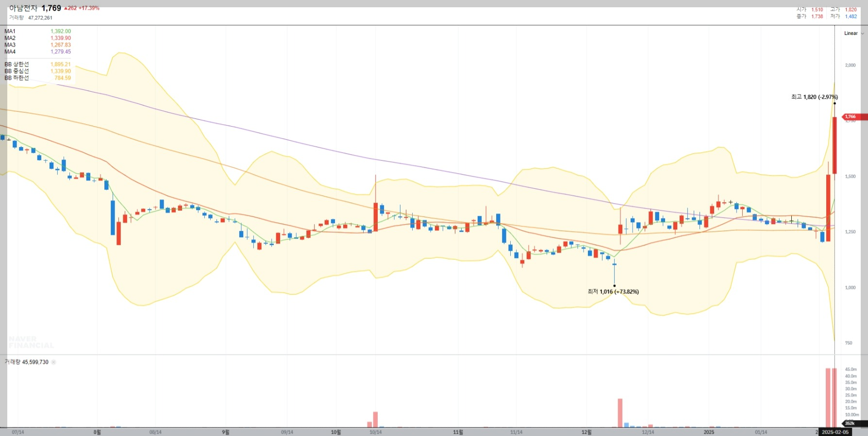Click the 2,000 price axis label

coord(851,65)
